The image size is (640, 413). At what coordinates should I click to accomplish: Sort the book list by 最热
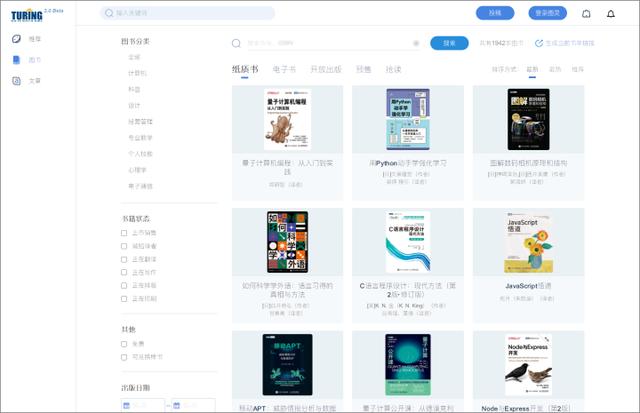click(x=555, y=70)
